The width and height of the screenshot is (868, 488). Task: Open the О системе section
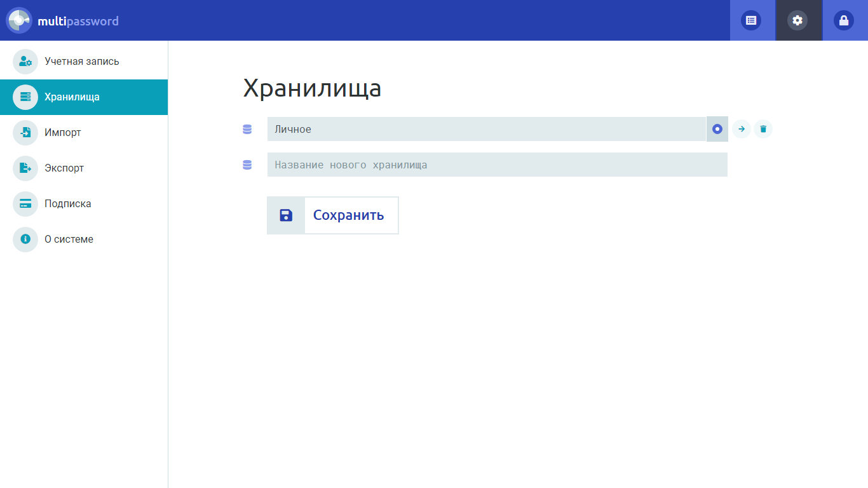84,240
